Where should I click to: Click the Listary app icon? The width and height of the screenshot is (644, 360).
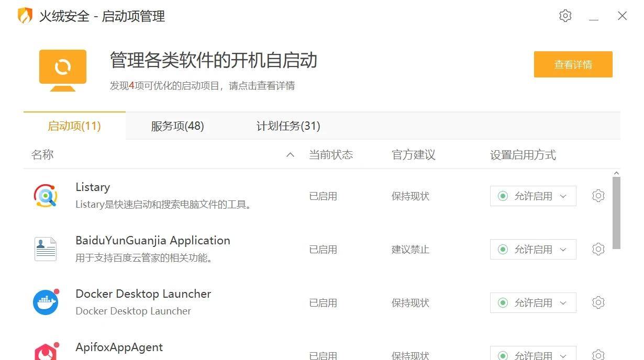point(46,196)
